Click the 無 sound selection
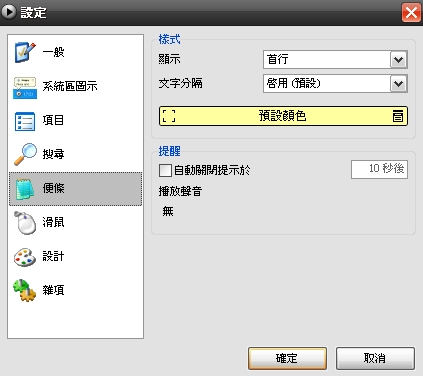This screenshot has width=423, height=376. coord(168,211)
